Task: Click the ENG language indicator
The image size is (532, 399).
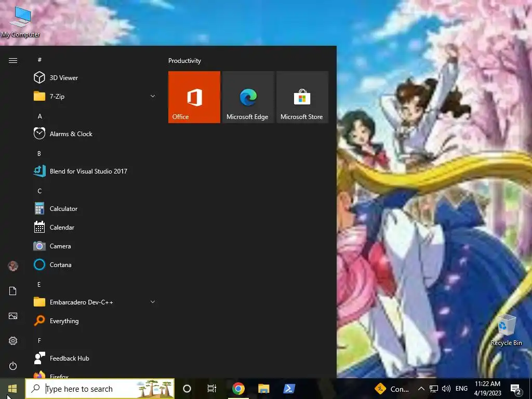Action: (x=461, y=389)
